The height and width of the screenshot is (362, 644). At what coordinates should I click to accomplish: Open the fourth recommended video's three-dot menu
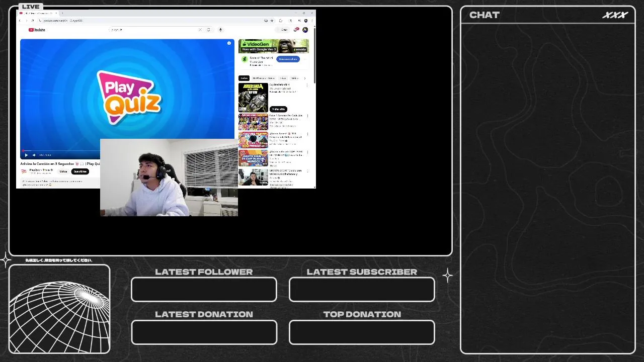tap(307, 152)
